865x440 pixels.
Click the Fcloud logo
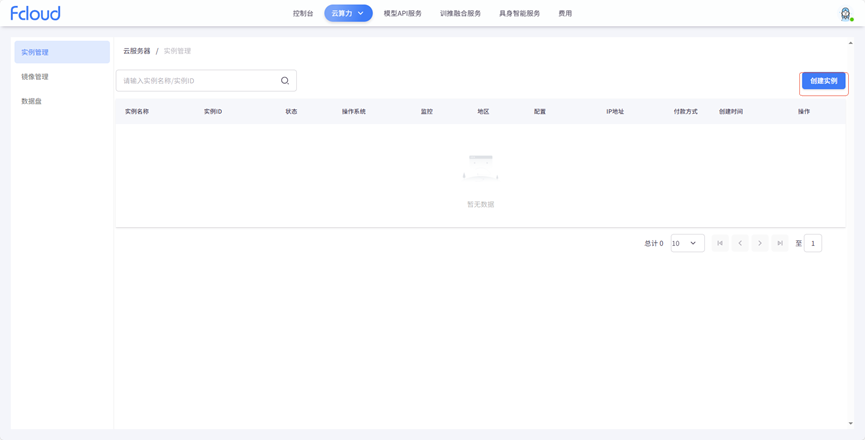(x=35, y=13)
